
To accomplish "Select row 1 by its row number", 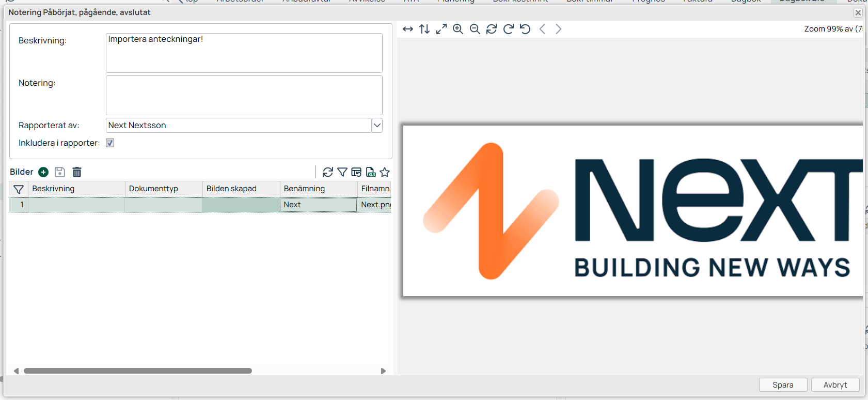I will click(x=19, y=205).
